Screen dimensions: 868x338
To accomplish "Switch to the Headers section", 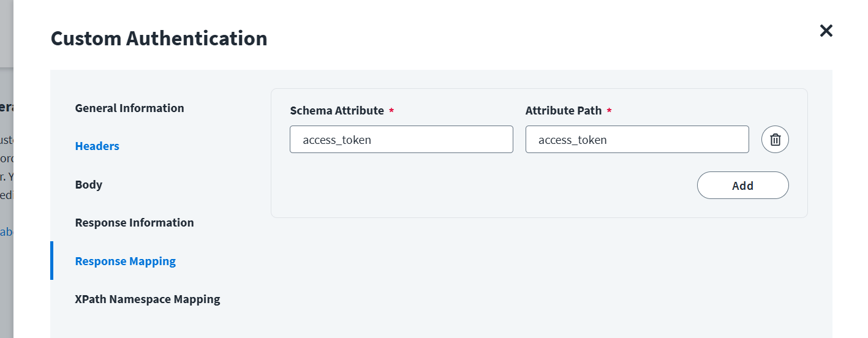I will (97, 146).
